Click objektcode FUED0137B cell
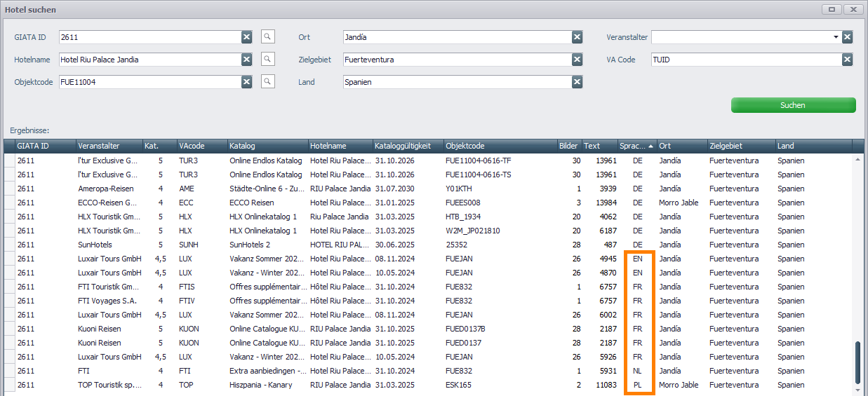 [x=500, y=329]
